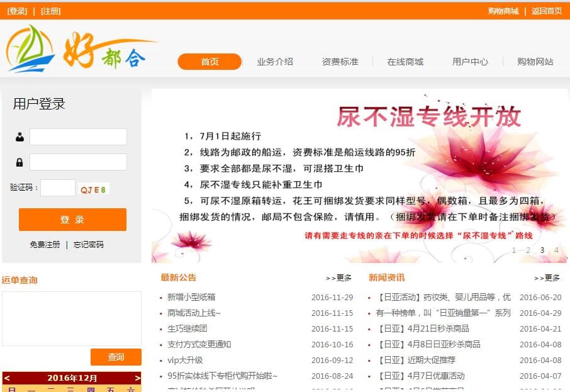This screenshot has height=392, width=570.
Task: Show more 新闻资讯 news items
Action: [547, 278]
